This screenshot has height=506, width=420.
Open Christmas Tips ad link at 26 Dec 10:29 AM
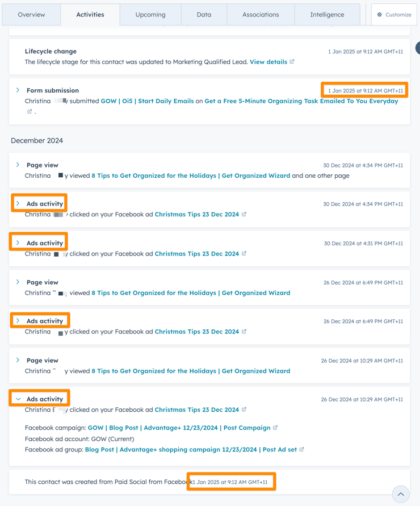197,409
